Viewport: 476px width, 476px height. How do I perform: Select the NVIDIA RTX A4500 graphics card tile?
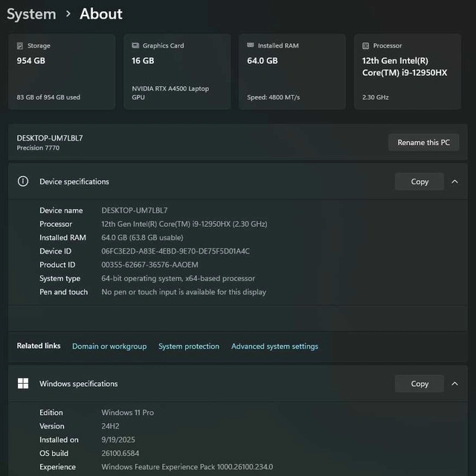point(177,72)
